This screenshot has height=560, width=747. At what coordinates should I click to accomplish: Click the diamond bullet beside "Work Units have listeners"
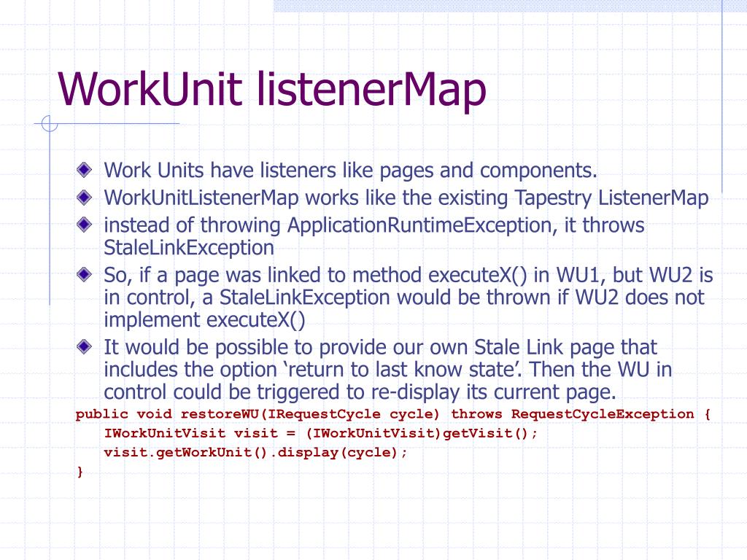click(x=85, y=169)
